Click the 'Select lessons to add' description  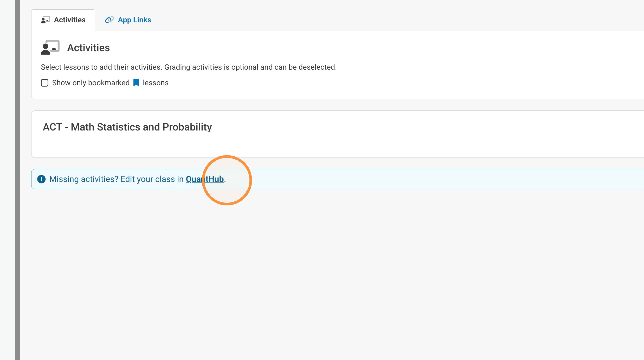101,67
